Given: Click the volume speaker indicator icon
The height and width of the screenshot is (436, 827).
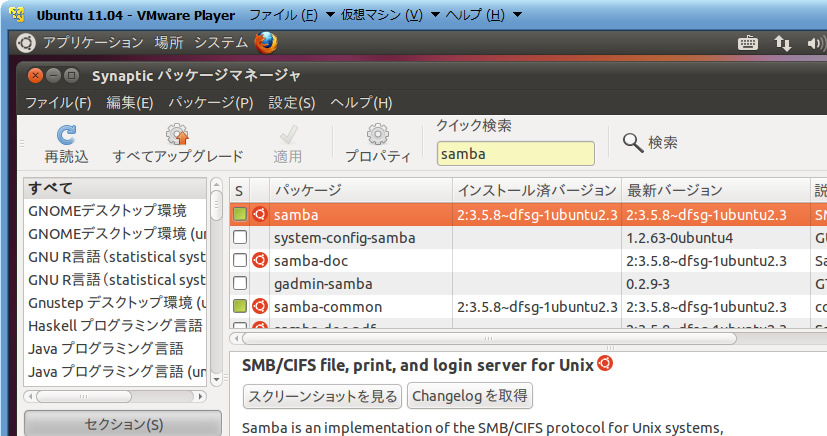Looking at the screenshot, I should coord(816,43).
